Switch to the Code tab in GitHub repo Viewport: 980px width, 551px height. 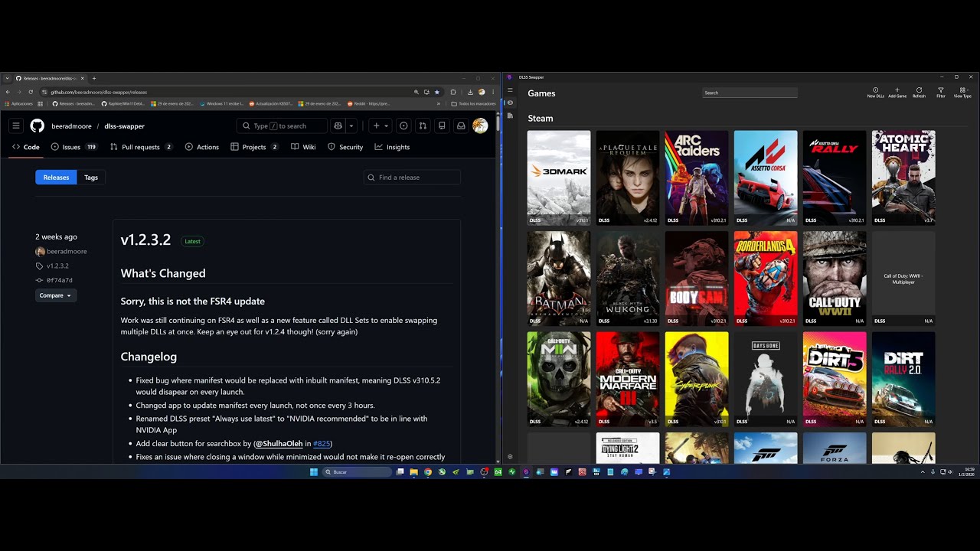[x=26, y=147]
